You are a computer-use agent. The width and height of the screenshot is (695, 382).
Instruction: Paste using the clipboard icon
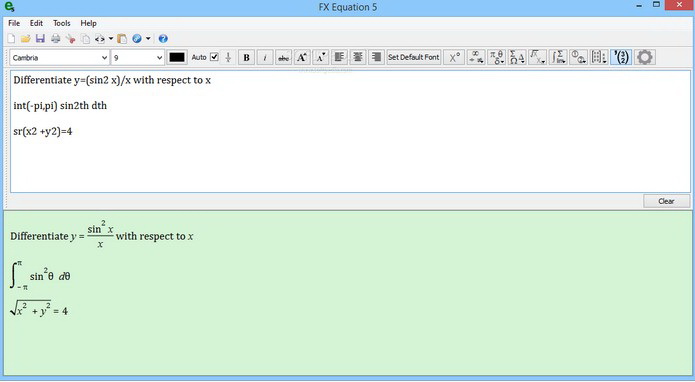[122, 39]
